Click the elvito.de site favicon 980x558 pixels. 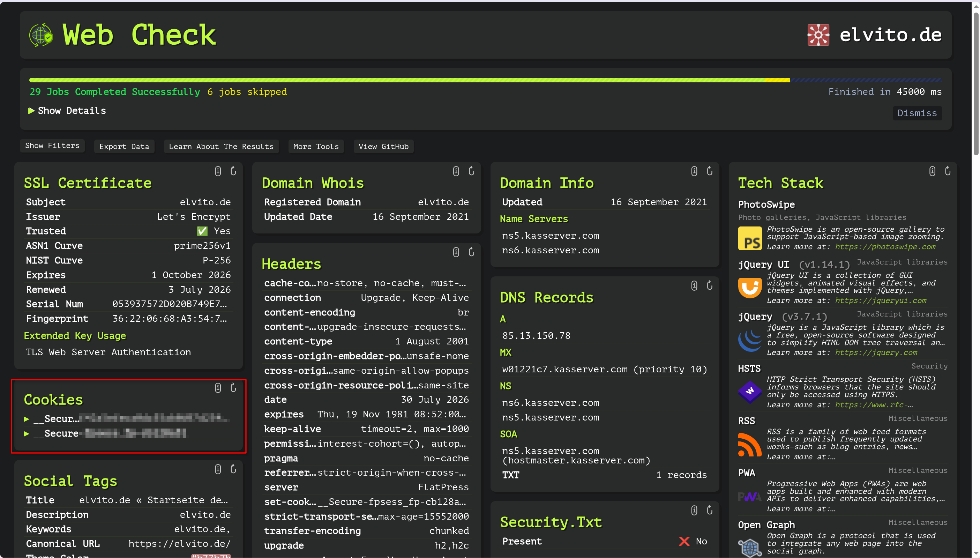point(818,35)
